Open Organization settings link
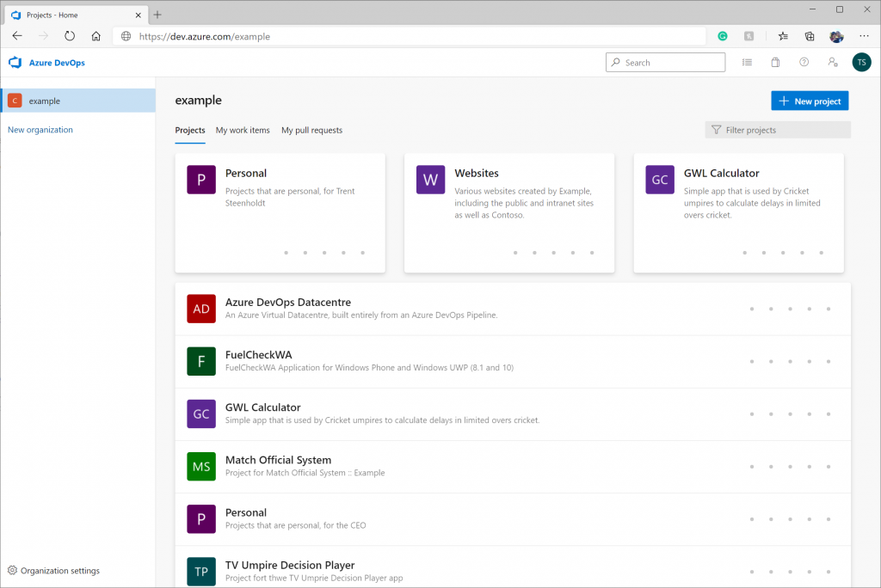Image resolution: width=881 pixels, height=588 pixels. (x=60, y=571)
